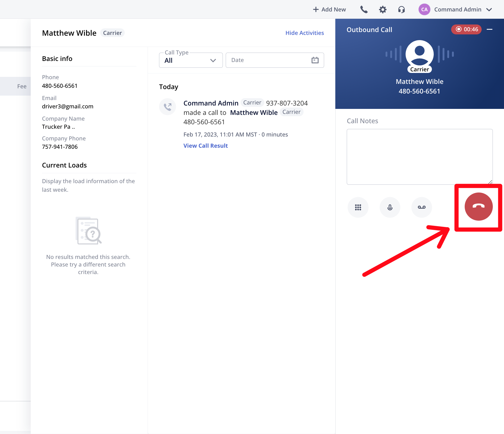The image size is (504, 434).
Task: Click Hide Activities link
Action: [x=305, y=33]
